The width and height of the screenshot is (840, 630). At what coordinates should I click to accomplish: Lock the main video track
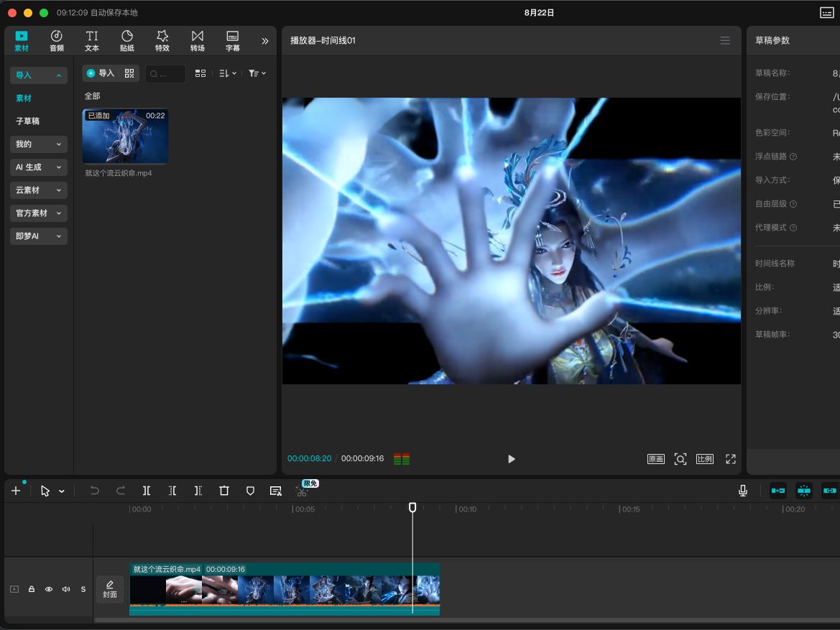coord(32,589)
